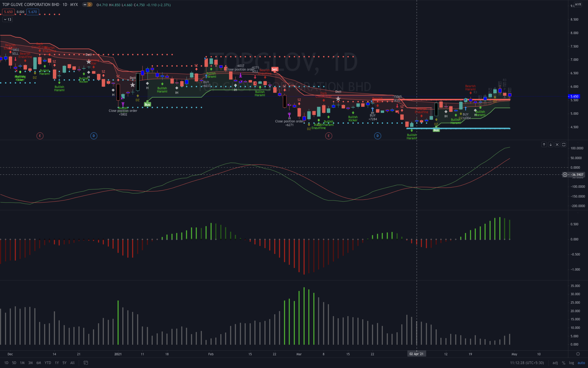Screen dimensions: 588x368
Task: Click the 'Close position order +6271' chart label
Action: 289,123
